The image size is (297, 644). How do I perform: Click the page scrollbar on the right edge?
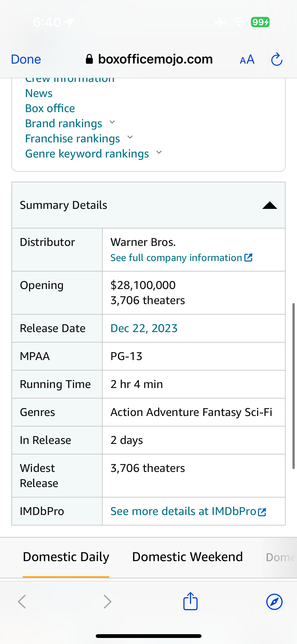pyautogui.click(x=293, y=386)
